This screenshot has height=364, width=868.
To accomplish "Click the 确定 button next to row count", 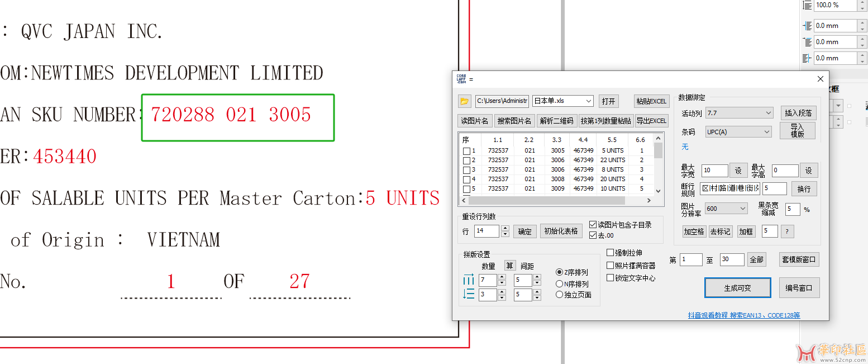I will pos(524,231).
